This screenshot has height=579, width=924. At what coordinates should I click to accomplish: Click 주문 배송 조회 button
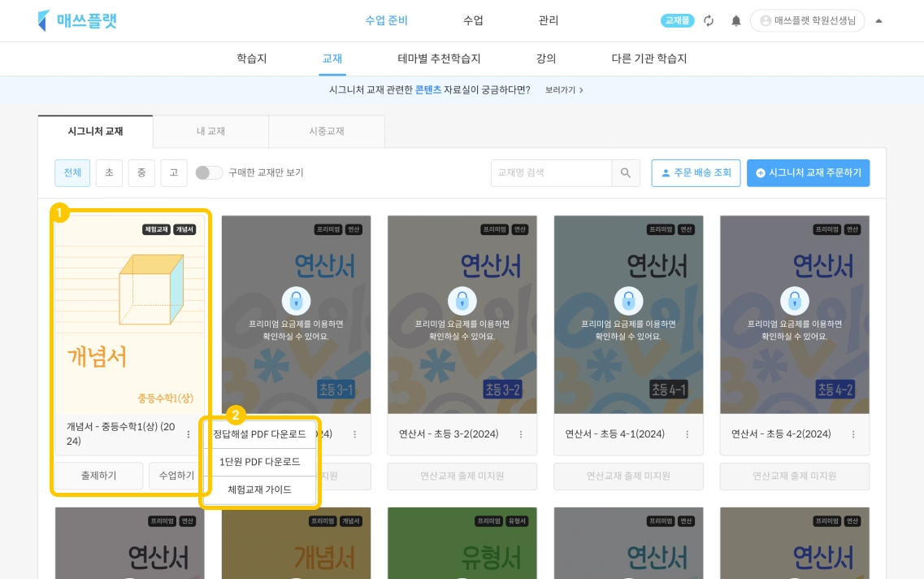tap(696, 172)
